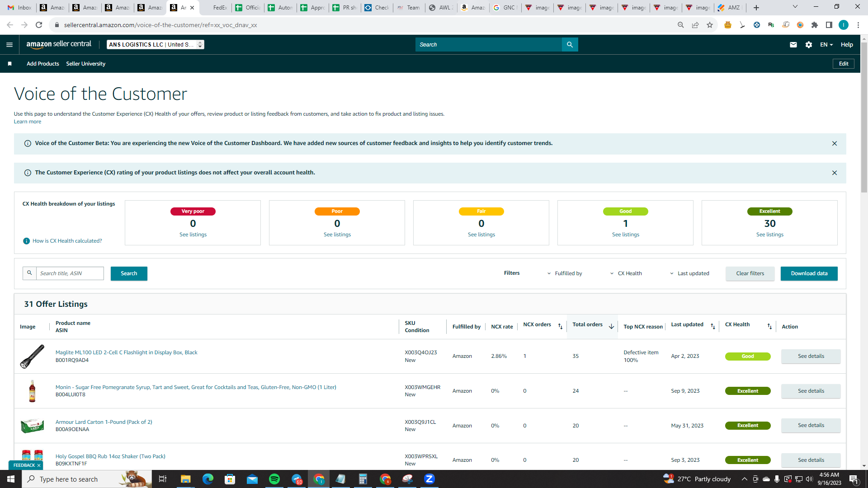Screen dimensions: 868x488
Task: Sort by Last updated arrows icon
Action: tap(713, 326)
